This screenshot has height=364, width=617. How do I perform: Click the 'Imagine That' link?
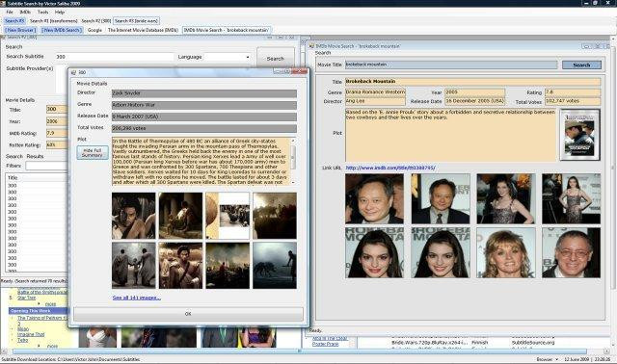31,334
